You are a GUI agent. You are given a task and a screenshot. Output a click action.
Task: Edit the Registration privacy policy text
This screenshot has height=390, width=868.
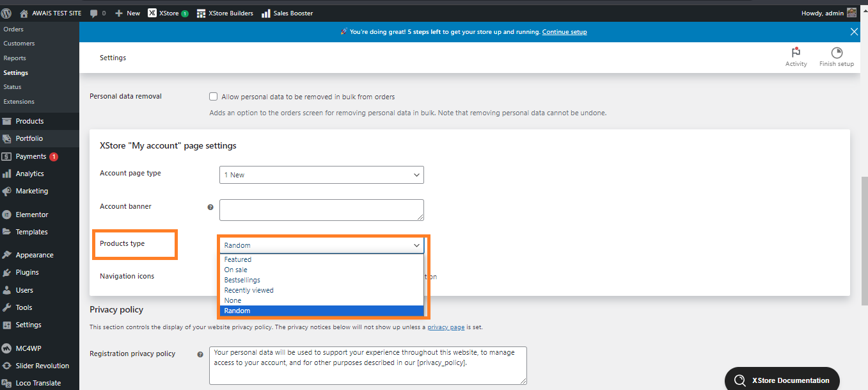click(x=368, y=366)
